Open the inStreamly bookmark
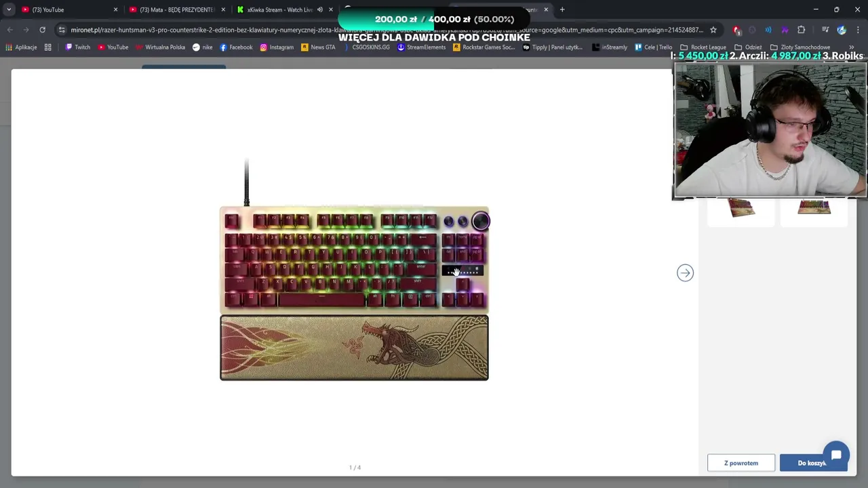Screen dimensions: 868x488 pyautogui.click(x=609, y=47)
